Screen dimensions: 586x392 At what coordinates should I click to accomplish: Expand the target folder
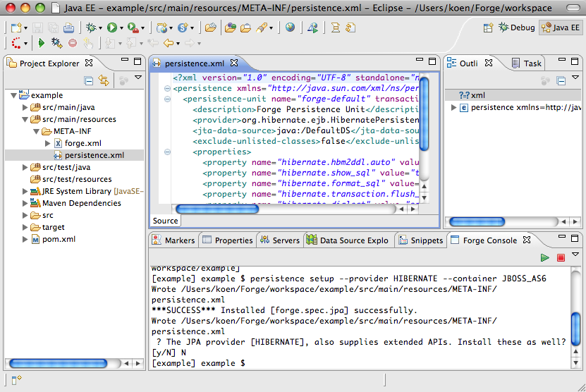tap(25, 227)
